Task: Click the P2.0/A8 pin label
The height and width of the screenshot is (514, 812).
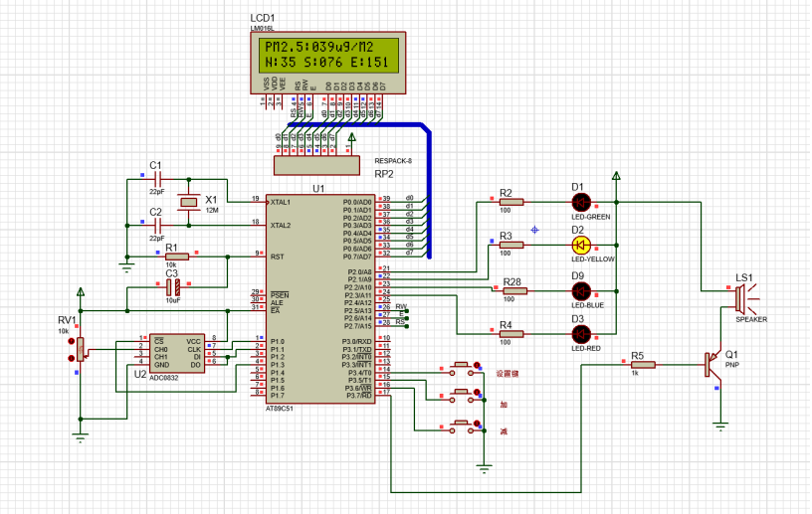Action: 359,271
